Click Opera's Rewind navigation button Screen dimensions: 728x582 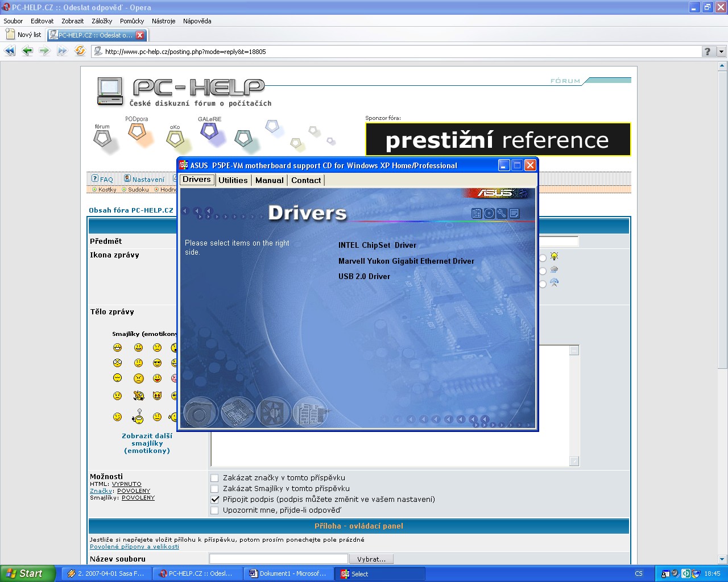click(10, 51)
